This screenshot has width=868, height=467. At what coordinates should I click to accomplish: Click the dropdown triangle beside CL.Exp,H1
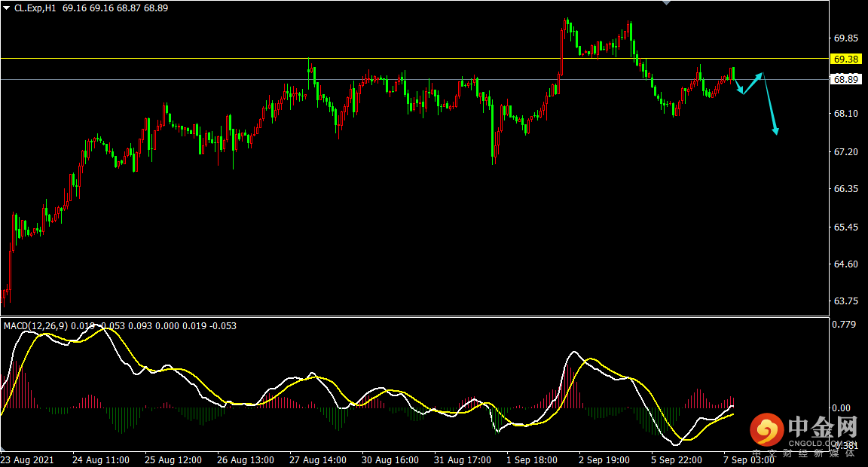click(x=6, y=8)
